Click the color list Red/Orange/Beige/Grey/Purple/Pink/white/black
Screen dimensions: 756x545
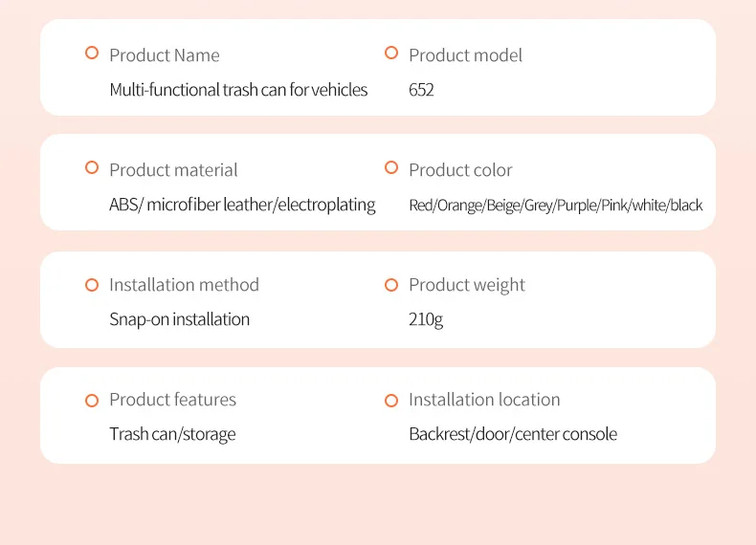[x=556, y=206]
